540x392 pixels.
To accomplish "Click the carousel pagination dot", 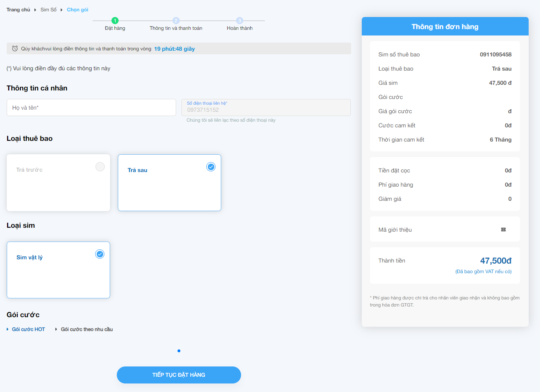I will click(x=179, y=351).
